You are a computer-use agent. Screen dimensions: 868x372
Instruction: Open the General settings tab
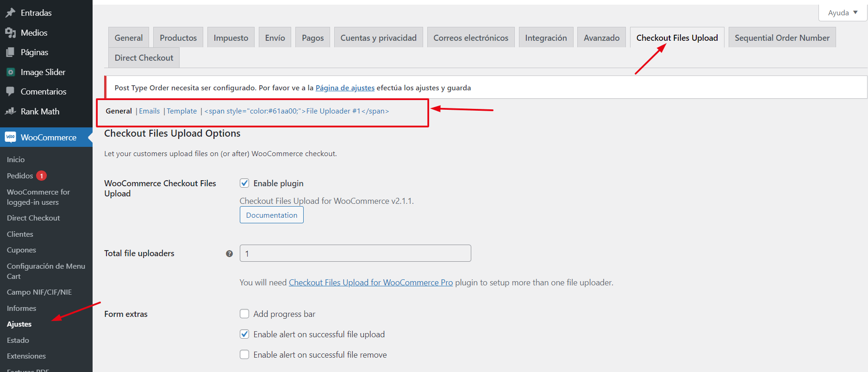(x=129, y=38)
